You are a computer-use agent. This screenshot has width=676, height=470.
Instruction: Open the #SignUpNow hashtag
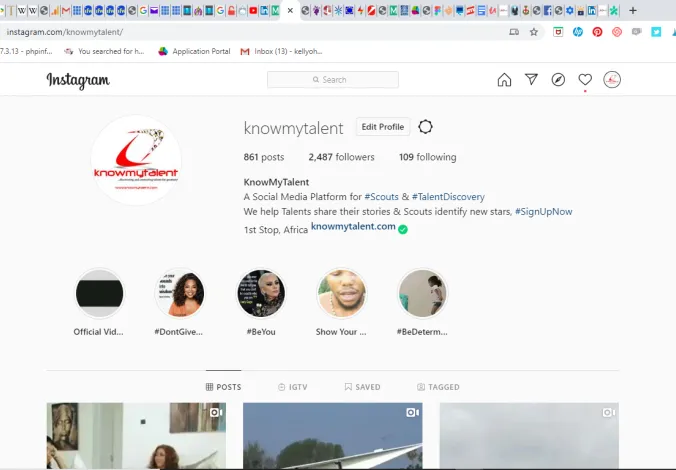pyautogui.click(x=544, y=212)
